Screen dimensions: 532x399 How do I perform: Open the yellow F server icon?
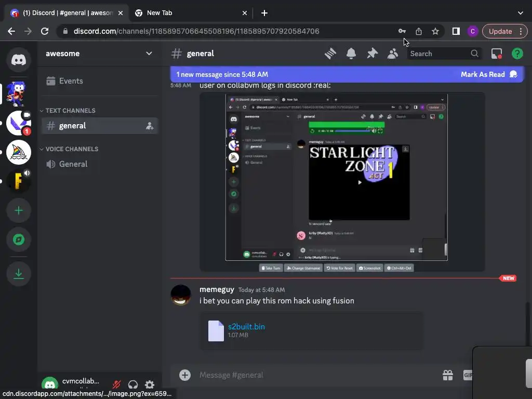[19, 181]
